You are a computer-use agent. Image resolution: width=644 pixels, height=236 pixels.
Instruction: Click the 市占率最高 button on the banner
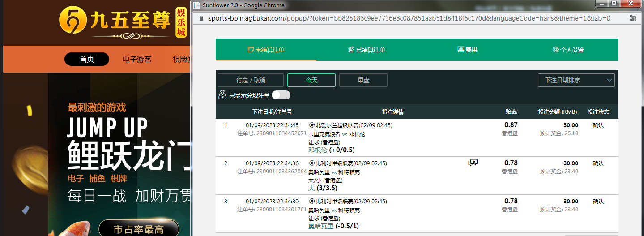tap(139, 229)
